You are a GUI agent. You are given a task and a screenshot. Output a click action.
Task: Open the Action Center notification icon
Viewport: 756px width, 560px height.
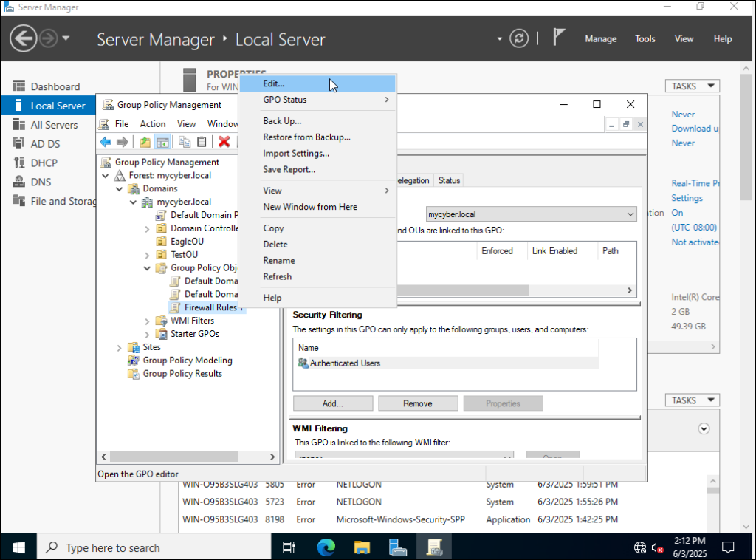point(727,547)
